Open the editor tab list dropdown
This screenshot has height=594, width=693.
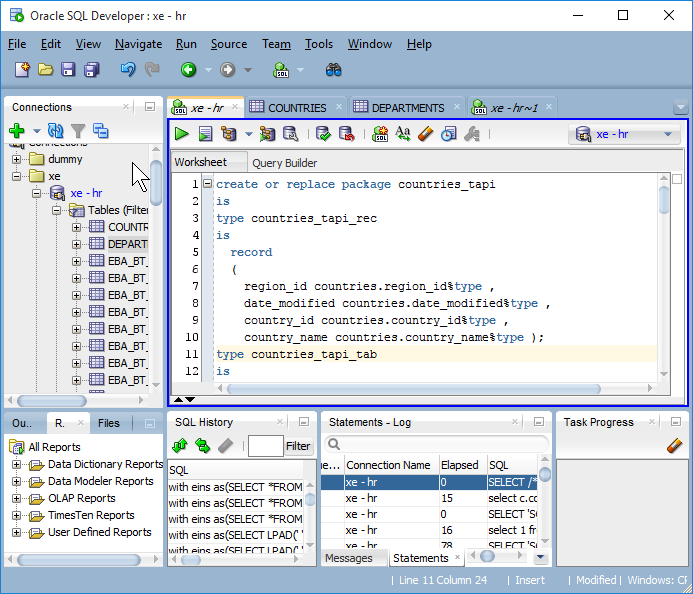(x=681, y=107)
